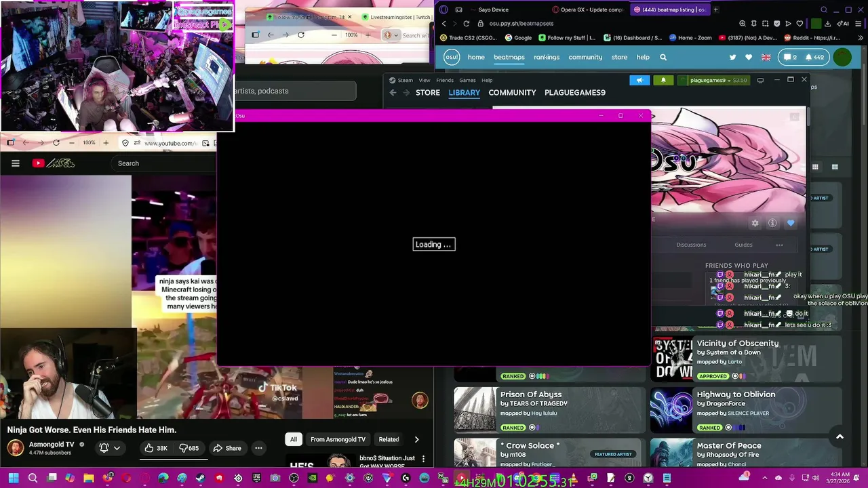The image size is (868, 488).
Task: Like the video showing 38K likes
Action: tap(155, 448)
